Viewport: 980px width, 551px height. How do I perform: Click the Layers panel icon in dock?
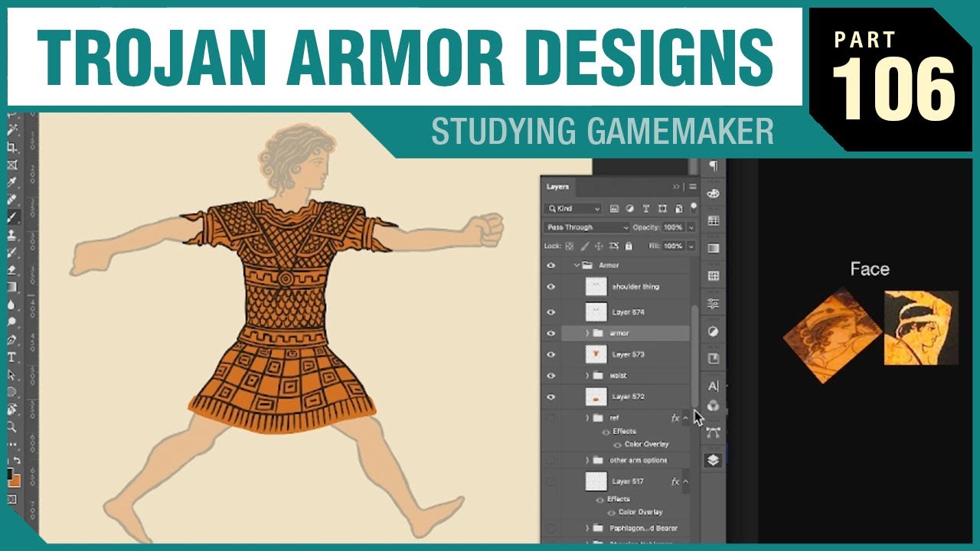pyautogui.click(x=713, y=460)
